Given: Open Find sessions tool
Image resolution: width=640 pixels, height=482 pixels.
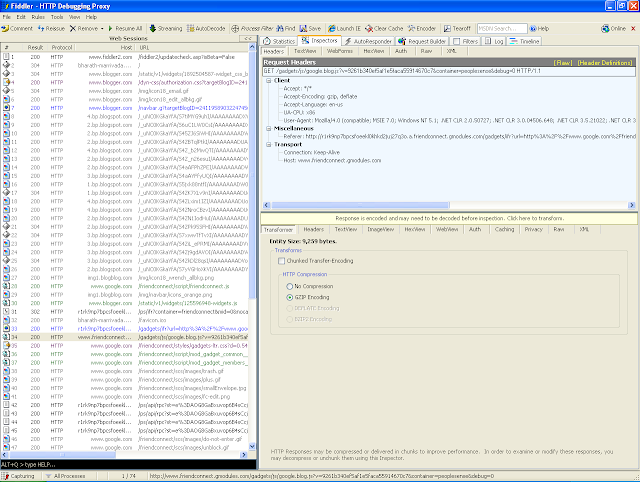Looking at the screenshot, I should coord(286,29).
